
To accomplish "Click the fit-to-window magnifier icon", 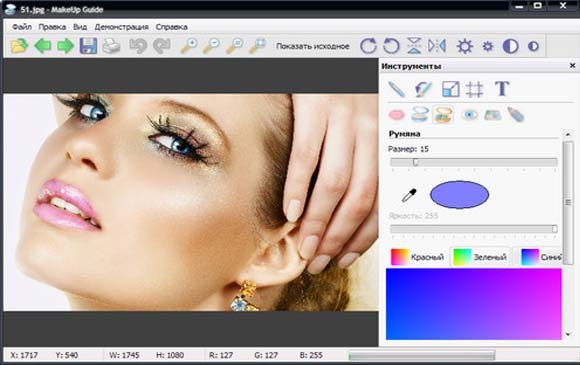I will tap(257, 46).
